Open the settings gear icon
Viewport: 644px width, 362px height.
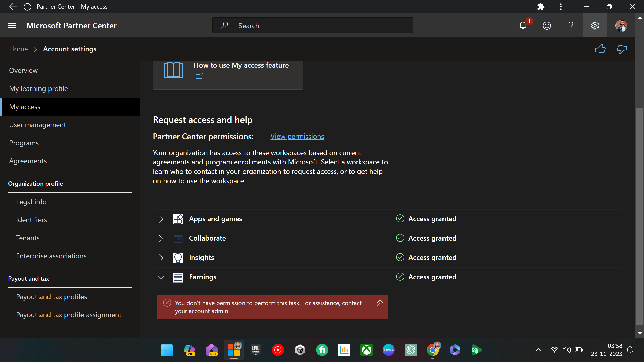point(595,26)
